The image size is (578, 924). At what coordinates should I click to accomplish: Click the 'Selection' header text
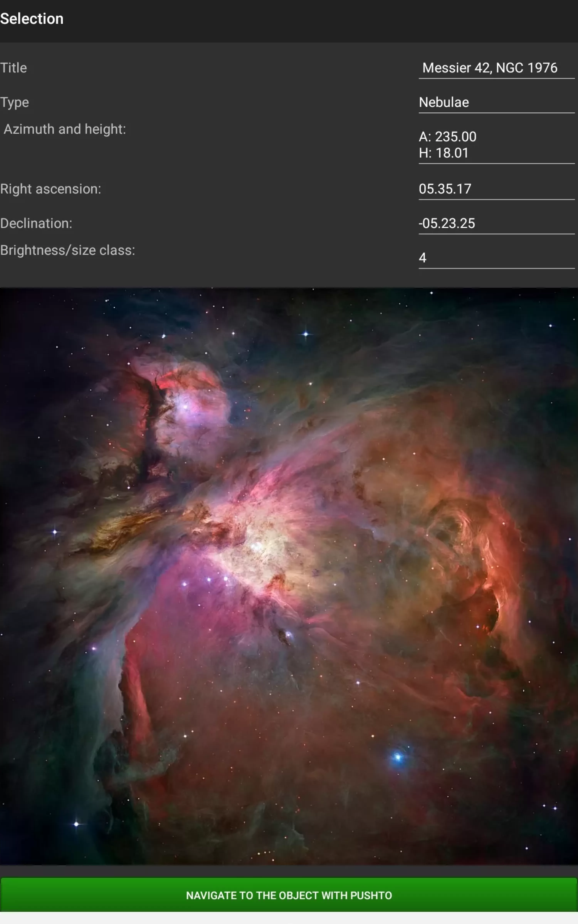tap(32, 19)
